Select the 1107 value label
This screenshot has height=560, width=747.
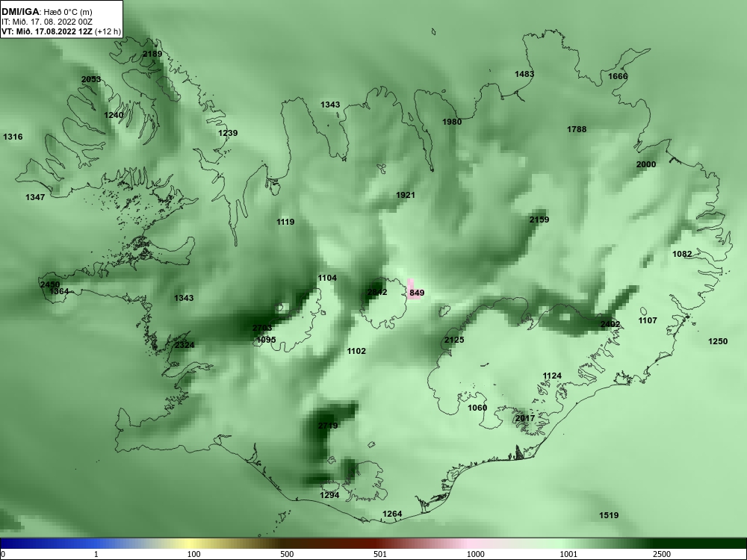(648, 320)
